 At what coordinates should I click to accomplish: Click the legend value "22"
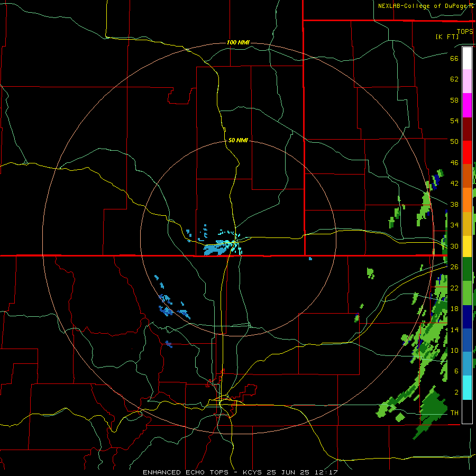[454, 288]
